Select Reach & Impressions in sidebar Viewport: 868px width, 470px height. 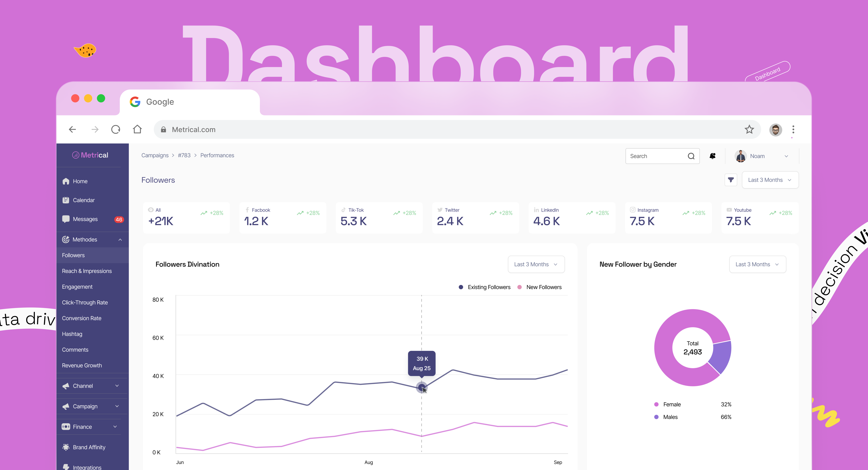pyautogui.click(x=87, y=271)
